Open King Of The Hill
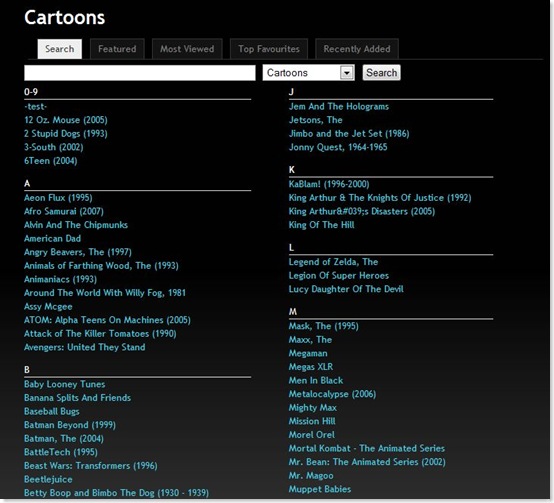Image resolution: width=554 pixels, height=503 pixels. [322, 225]
